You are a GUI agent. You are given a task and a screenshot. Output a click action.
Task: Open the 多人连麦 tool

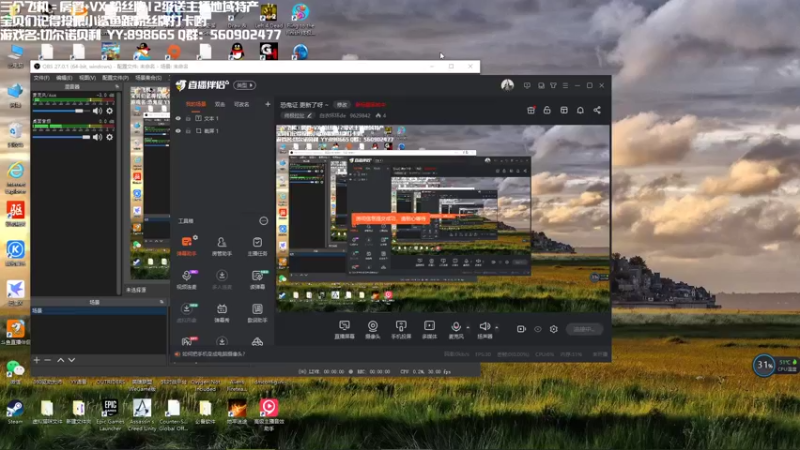[221, 279]
